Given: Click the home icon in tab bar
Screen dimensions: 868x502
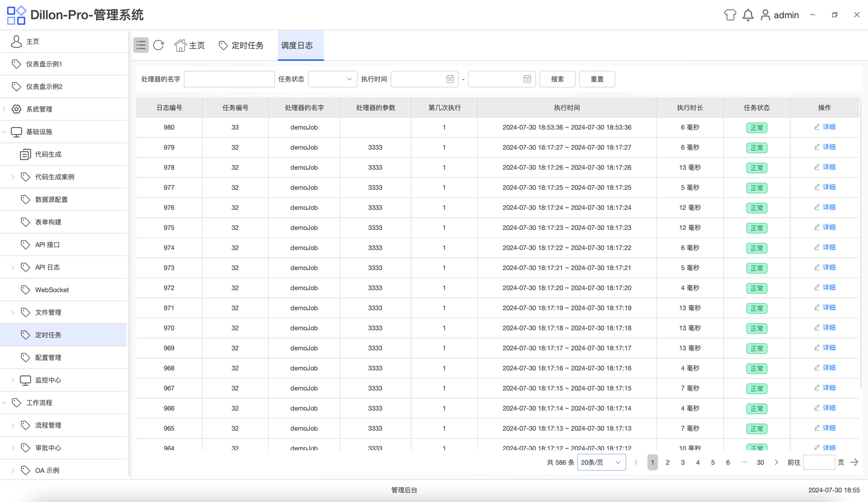Looking at the screenshot, I should (x=180, y=45).
